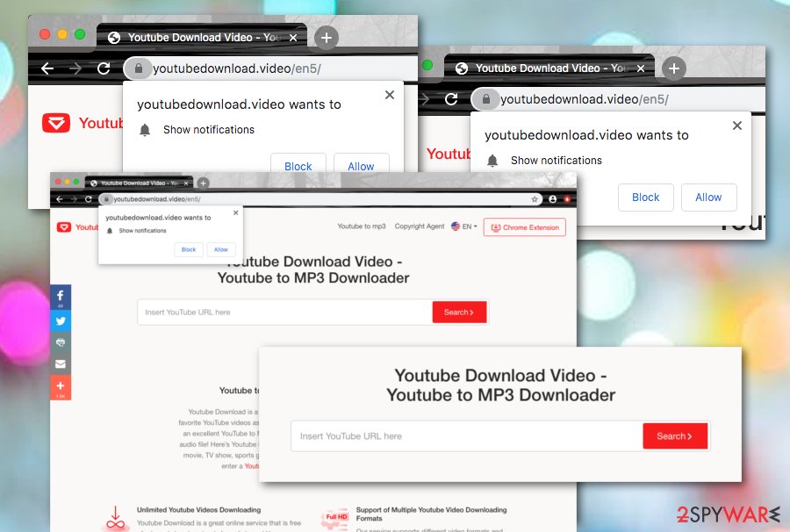Click the print icon in share sidebar
The height and width of the screenshot is (532, 790).
tap(61, 341)
